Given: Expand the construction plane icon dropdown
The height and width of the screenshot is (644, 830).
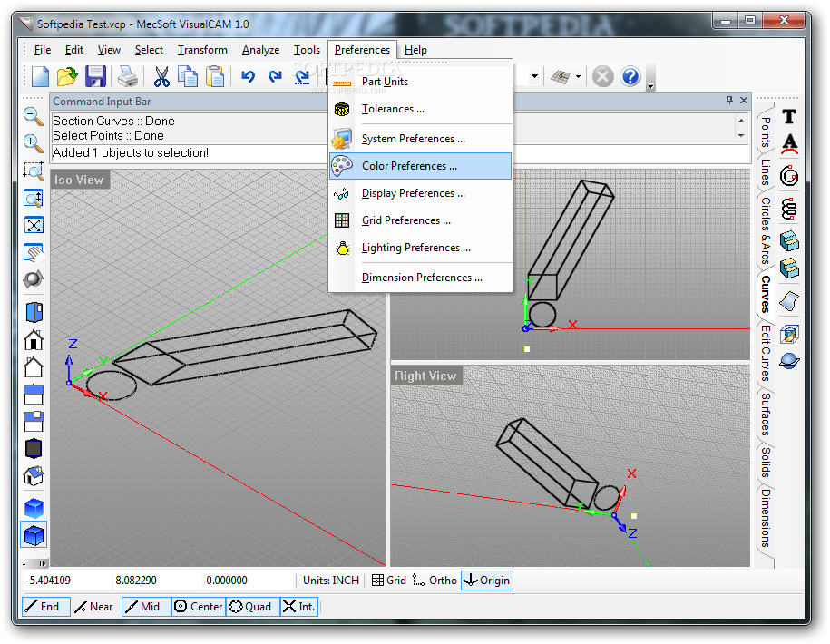Looking at the screenshot, I should 578,77.
